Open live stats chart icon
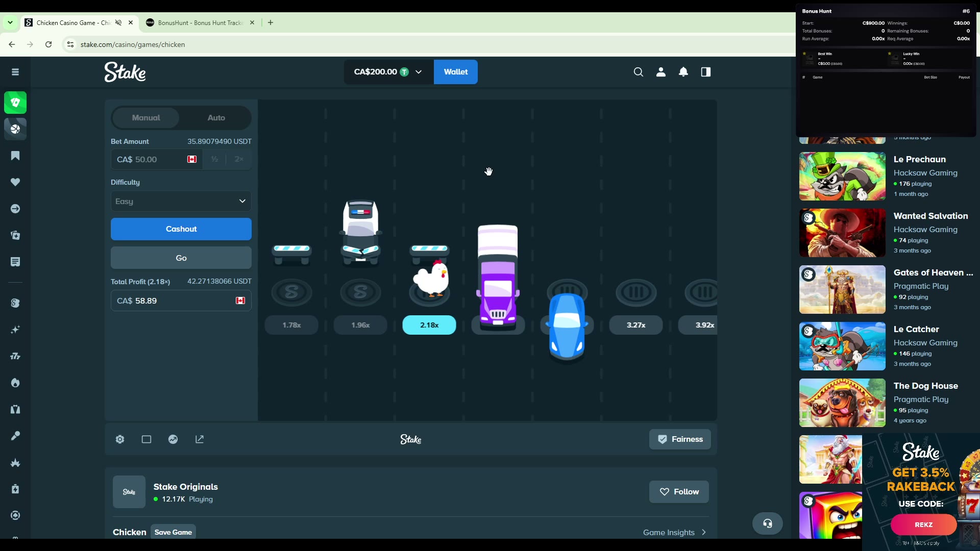Viewport: 980px width, 551px height. pyautogui.click(x=173, y=439)
